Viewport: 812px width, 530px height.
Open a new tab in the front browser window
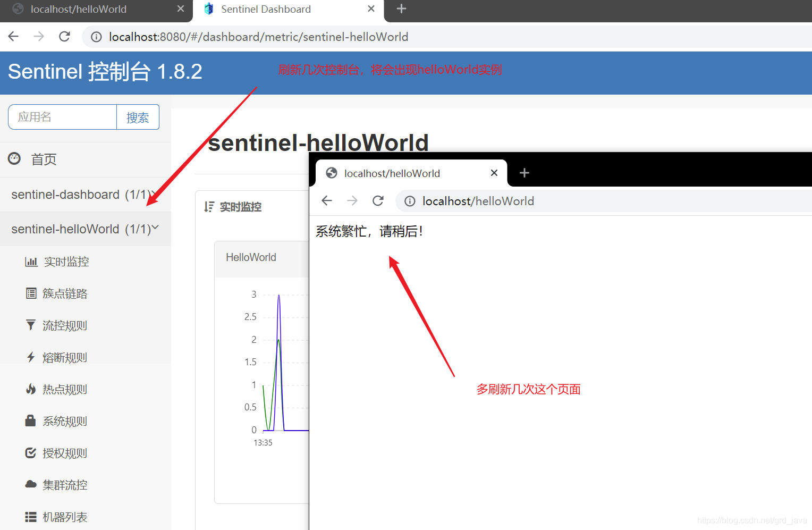coord(525,173)
